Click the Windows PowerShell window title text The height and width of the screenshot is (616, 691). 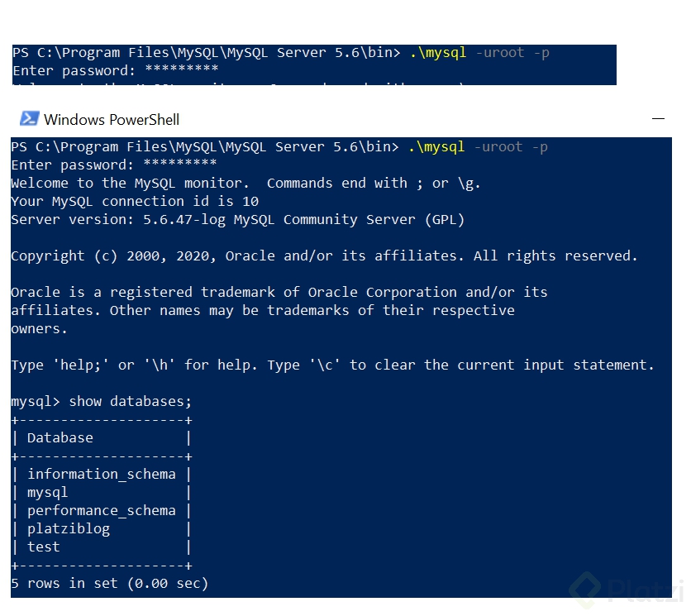(112, 120)
